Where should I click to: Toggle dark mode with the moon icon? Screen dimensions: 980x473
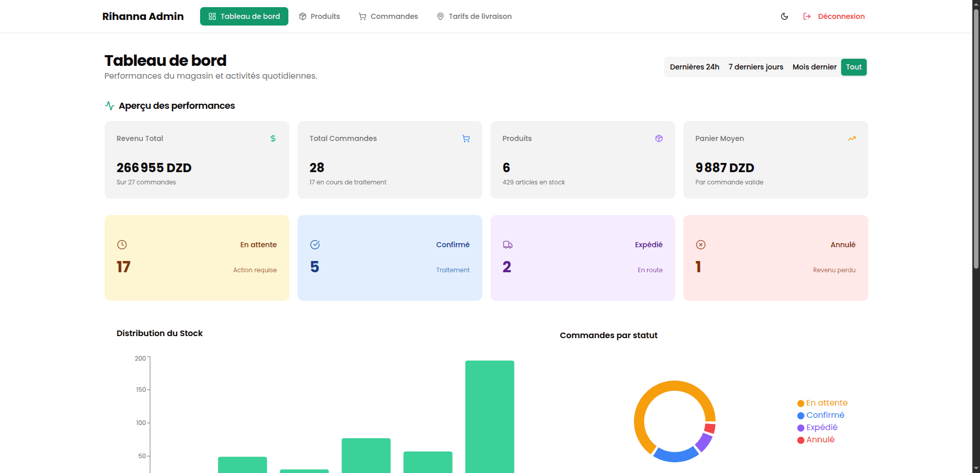785,16
